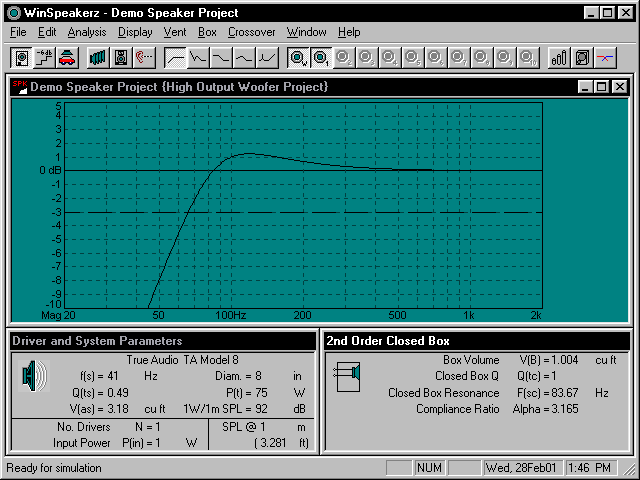Click the red-blue crossover lines toolbar icon

click(x=604, y=57)
